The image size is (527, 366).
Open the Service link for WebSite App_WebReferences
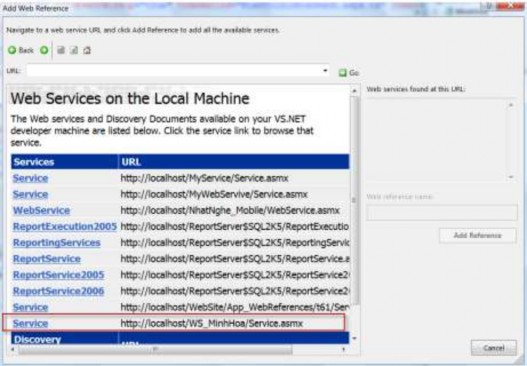pyautogui.click(x=30, y=307)
